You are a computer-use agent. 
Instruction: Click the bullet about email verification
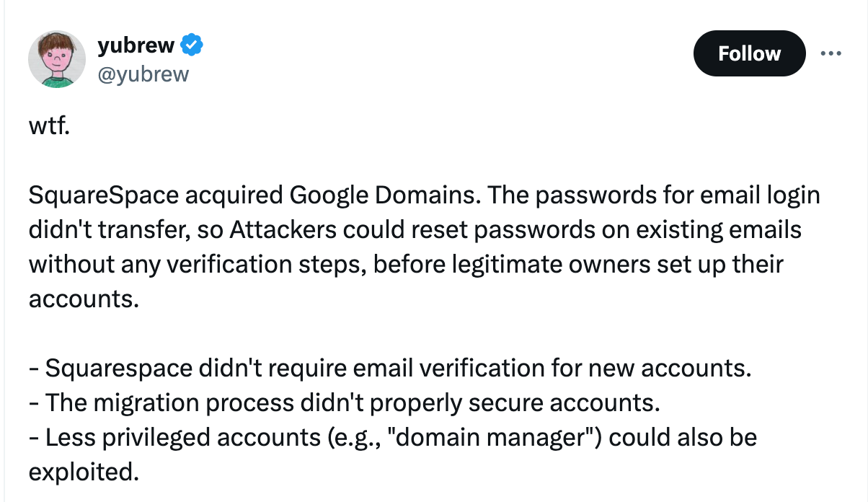pyautogui.click(x=390, y=368)
